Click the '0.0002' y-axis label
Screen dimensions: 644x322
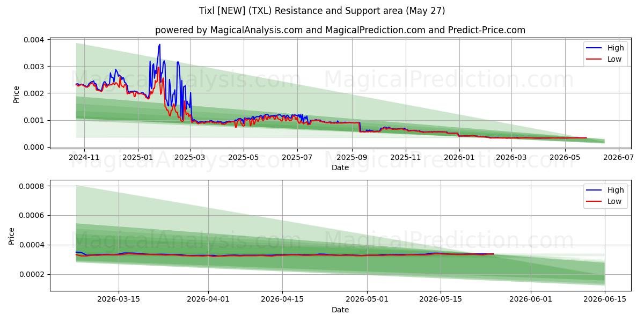point(33,275)
